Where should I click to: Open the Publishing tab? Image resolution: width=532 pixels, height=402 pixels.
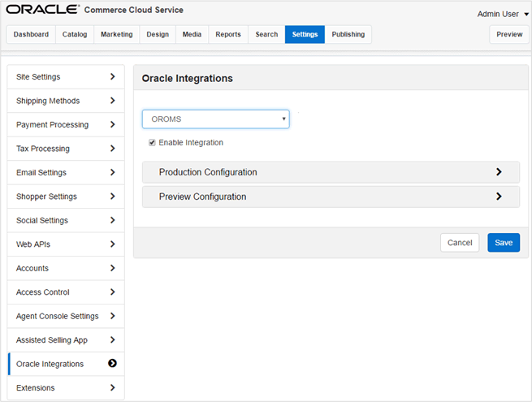348,34
